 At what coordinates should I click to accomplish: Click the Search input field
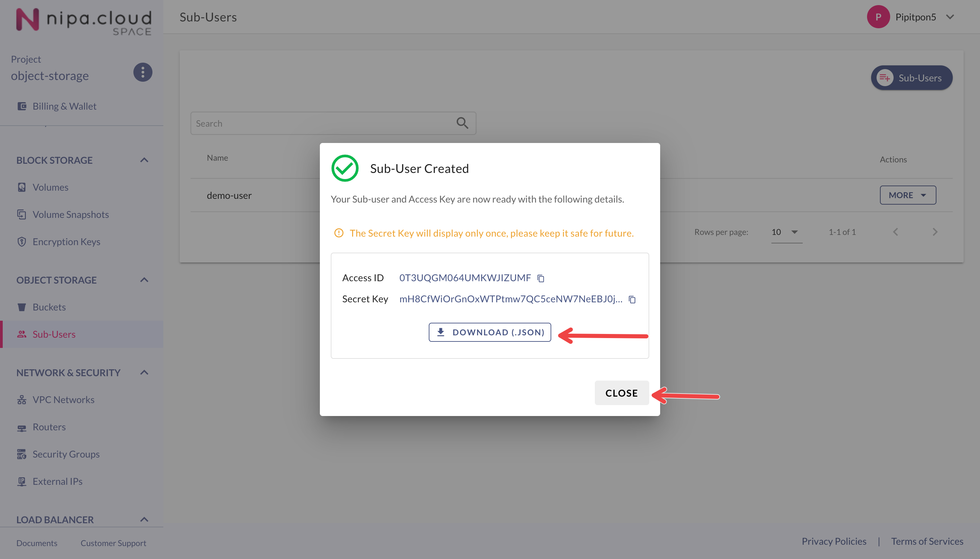point(322,123)
